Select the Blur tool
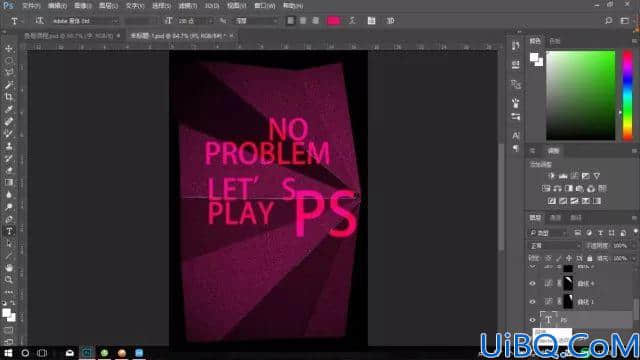 tap(9, 195)
